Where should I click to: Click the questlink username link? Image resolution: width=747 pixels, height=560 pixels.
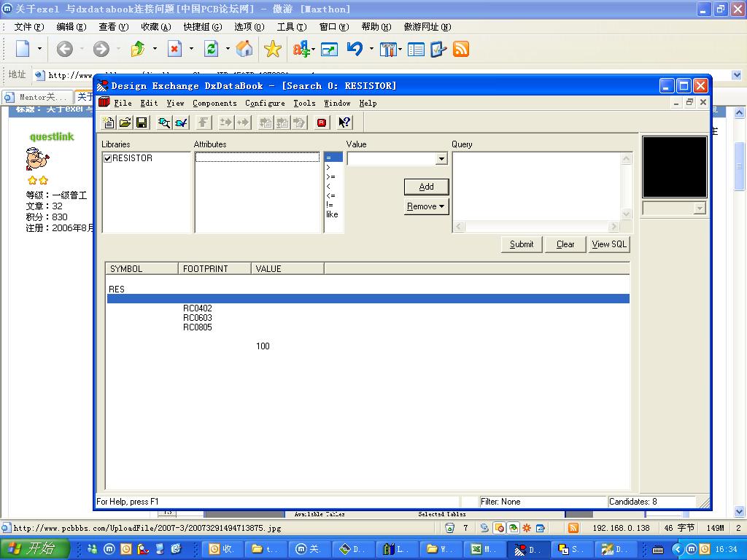(52, 136)
